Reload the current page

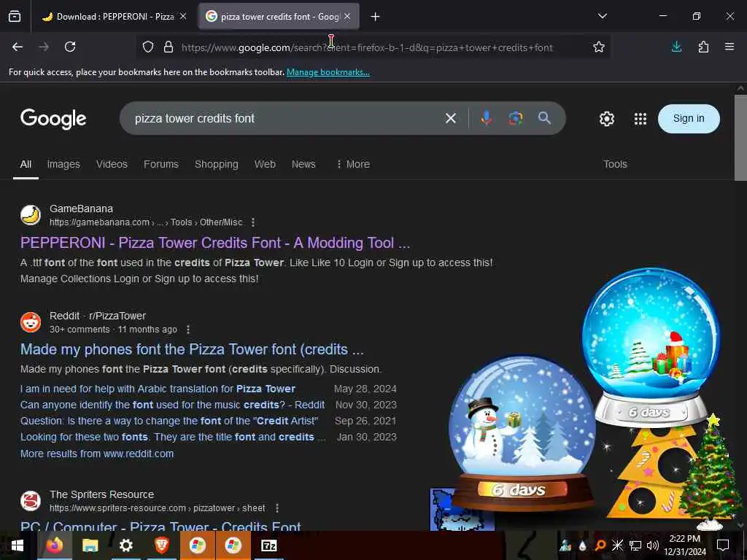(70, 47)
